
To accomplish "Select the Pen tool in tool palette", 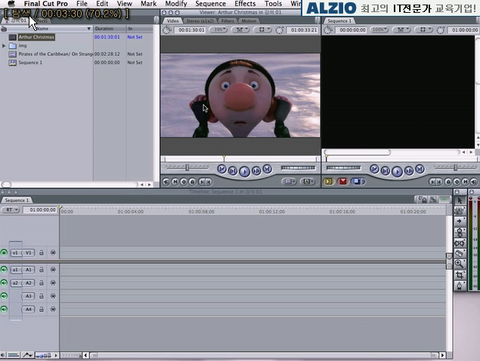I will [460, 285].
